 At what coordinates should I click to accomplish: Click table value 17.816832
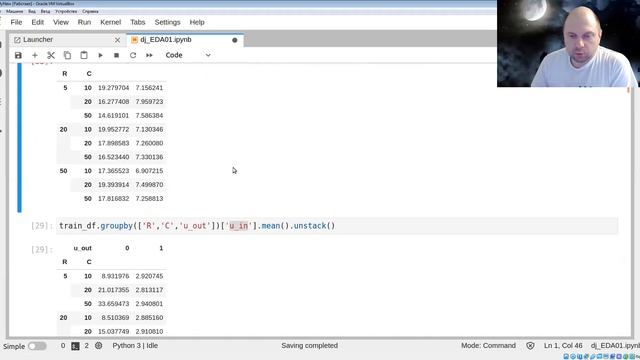(x=113, y=199)
